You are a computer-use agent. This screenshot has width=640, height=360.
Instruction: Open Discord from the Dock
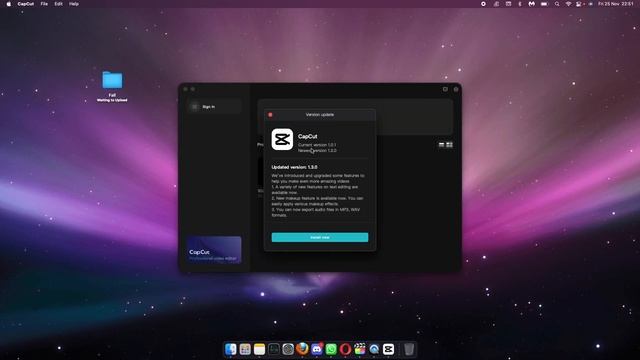[317, 349]
